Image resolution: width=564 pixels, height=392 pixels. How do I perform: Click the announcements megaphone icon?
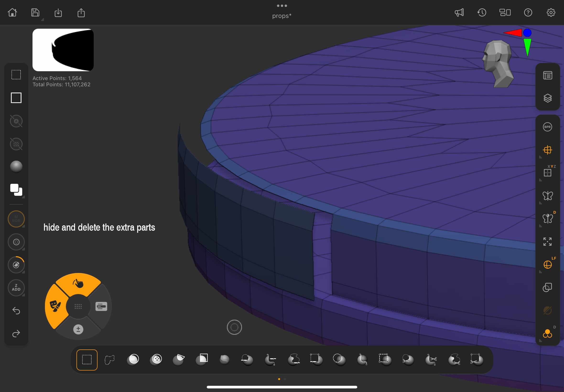click(459, 12)
